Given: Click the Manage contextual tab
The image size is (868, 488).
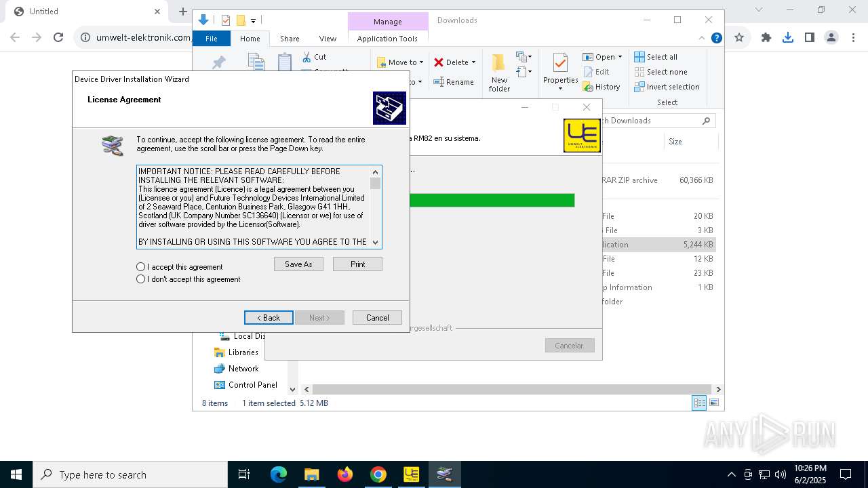Looking at the screenshot, I should coord(388,22).
